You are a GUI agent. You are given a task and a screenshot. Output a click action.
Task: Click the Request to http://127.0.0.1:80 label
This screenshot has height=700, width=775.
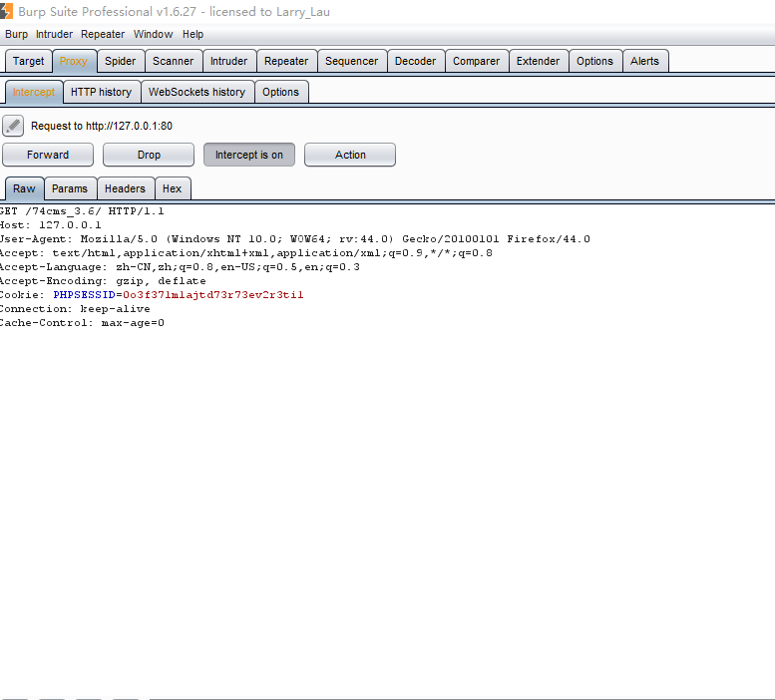click(x=102, y=126)
